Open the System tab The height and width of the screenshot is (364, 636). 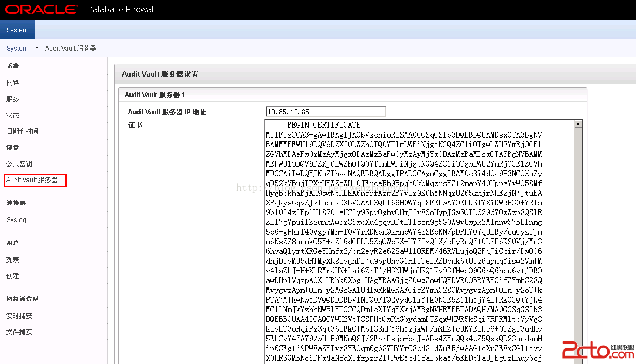(x=17, y=30)
